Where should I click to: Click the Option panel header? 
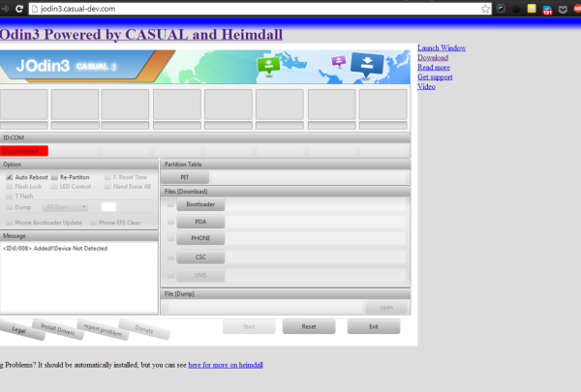79,165
